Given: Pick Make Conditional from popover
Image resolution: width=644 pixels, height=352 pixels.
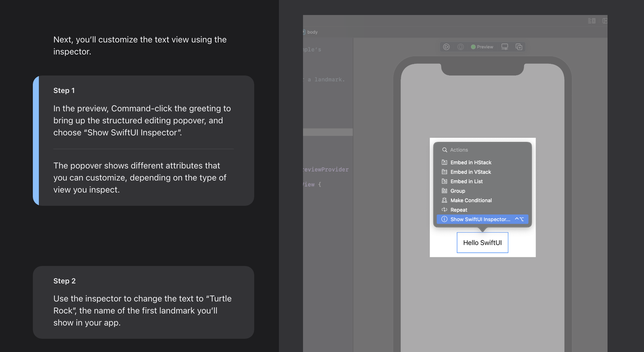Looking at the screenshot, I should click(x=471, y=200).
